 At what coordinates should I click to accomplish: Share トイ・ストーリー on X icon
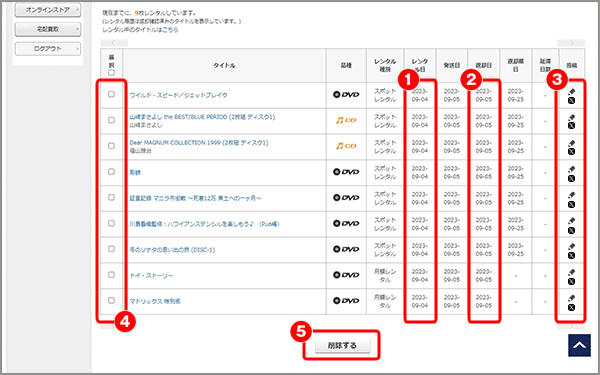pyautogui.click(x=571, y=281)
